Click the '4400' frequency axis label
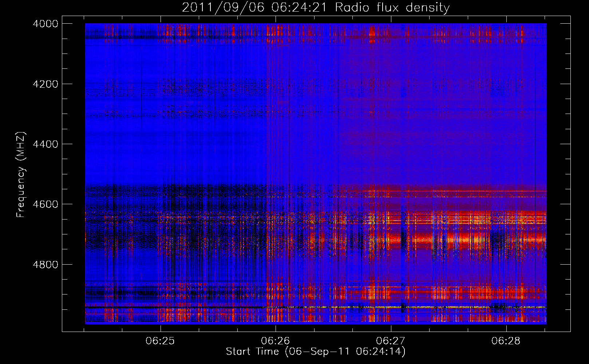 [46, 144]
